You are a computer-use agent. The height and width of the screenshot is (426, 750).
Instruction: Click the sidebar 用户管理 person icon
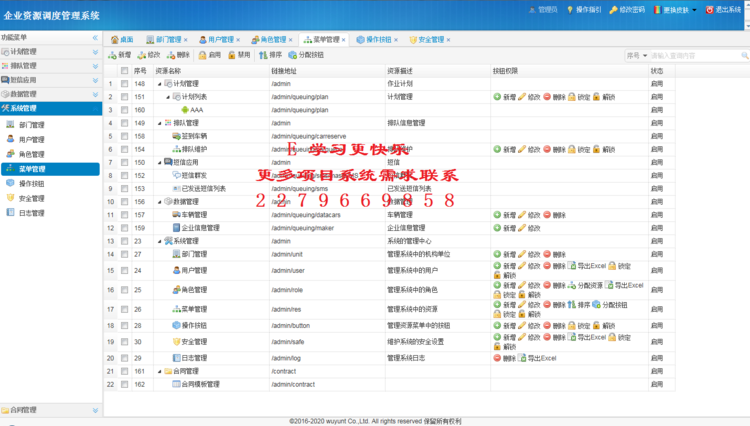coord(10,139)
